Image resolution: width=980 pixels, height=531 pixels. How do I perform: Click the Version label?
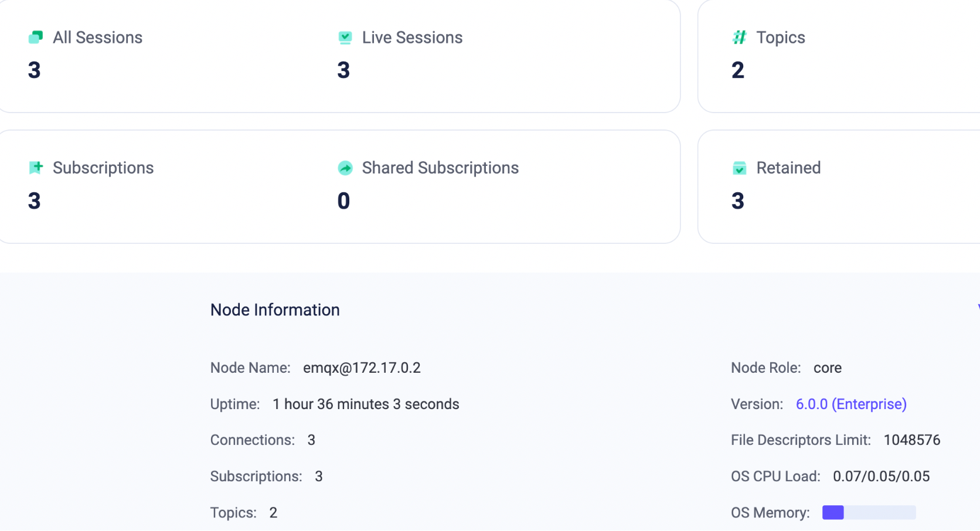point(757,404)
